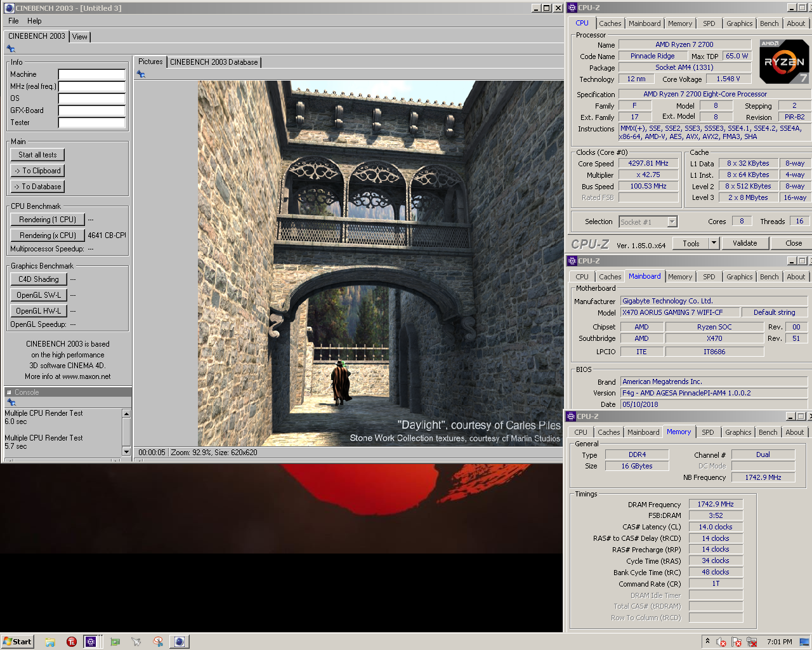Viewport: 812px width, 650px height.
Task: Click the CINEBENCH window title icon
Action: pos(9,8)
